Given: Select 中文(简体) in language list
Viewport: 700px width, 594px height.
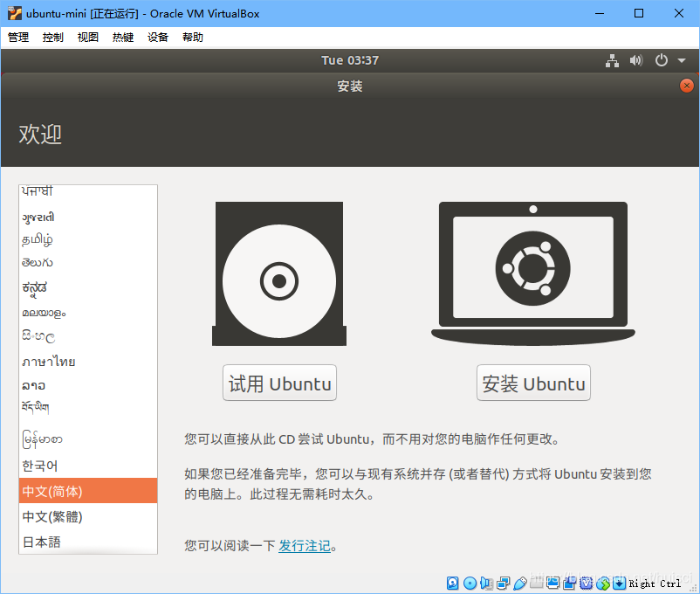Looking at the screenshot, I should click(88, 491).
